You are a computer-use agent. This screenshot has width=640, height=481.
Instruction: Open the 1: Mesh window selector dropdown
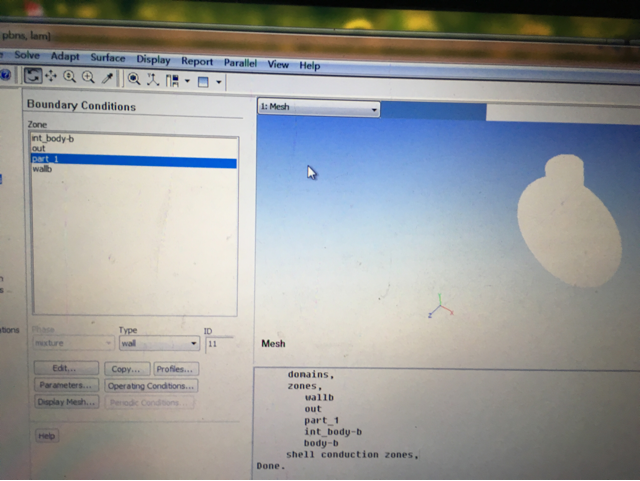coord(318,108)
